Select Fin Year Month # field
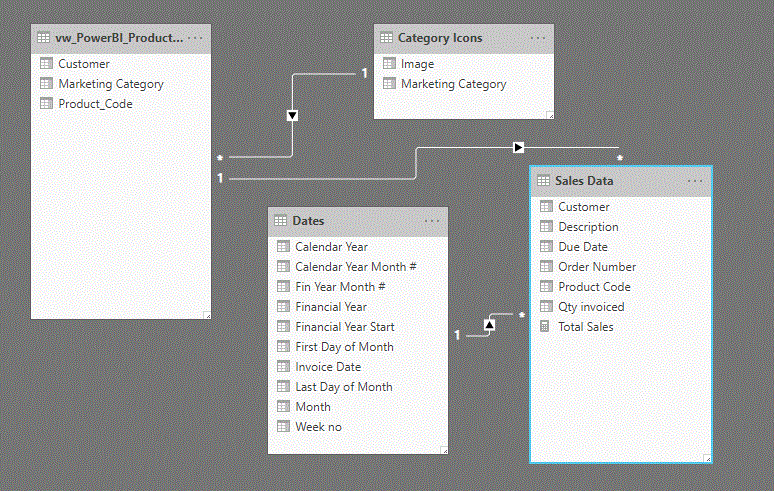Screen dimensions: 774x491 [358, 287]
